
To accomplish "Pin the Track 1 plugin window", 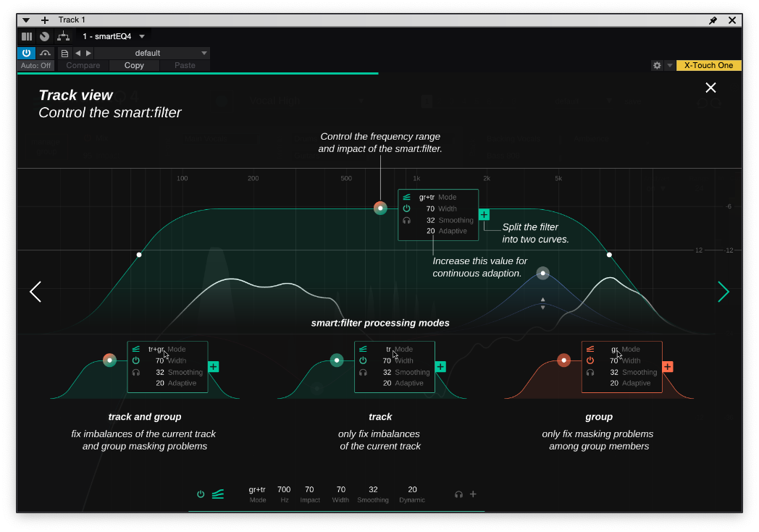I will (713, 20).
